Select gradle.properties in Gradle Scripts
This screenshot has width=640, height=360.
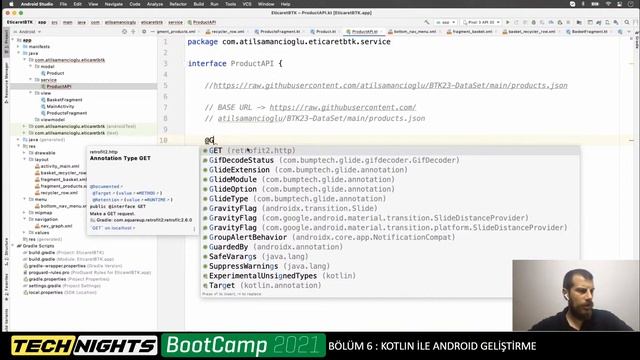(47, 279)
